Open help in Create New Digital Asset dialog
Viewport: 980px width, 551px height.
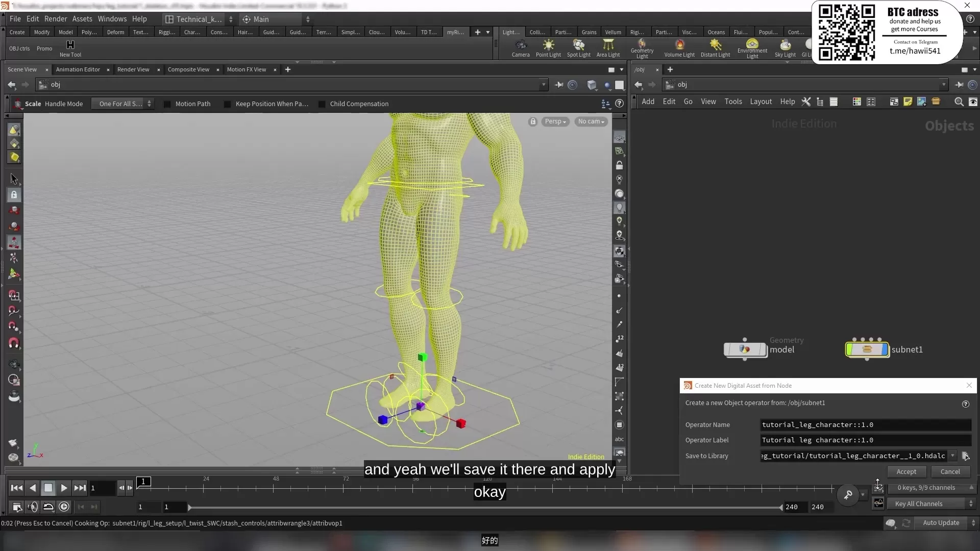[965, 404]
